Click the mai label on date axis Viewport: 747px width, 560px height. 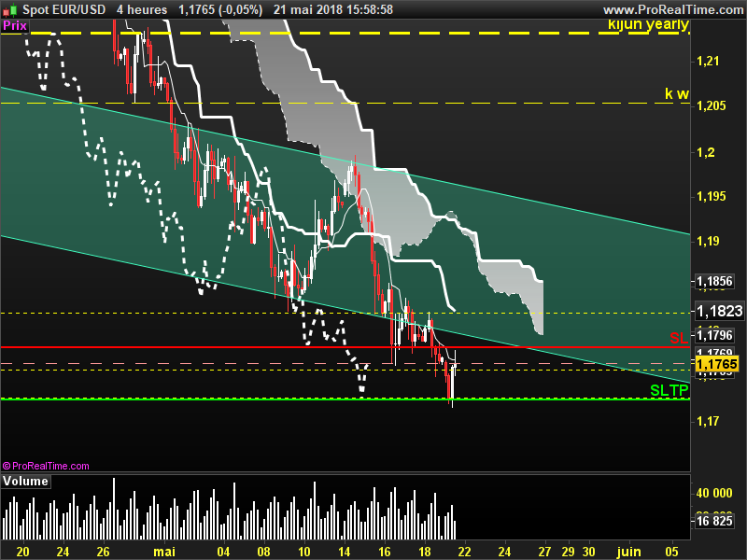(164, 552)
